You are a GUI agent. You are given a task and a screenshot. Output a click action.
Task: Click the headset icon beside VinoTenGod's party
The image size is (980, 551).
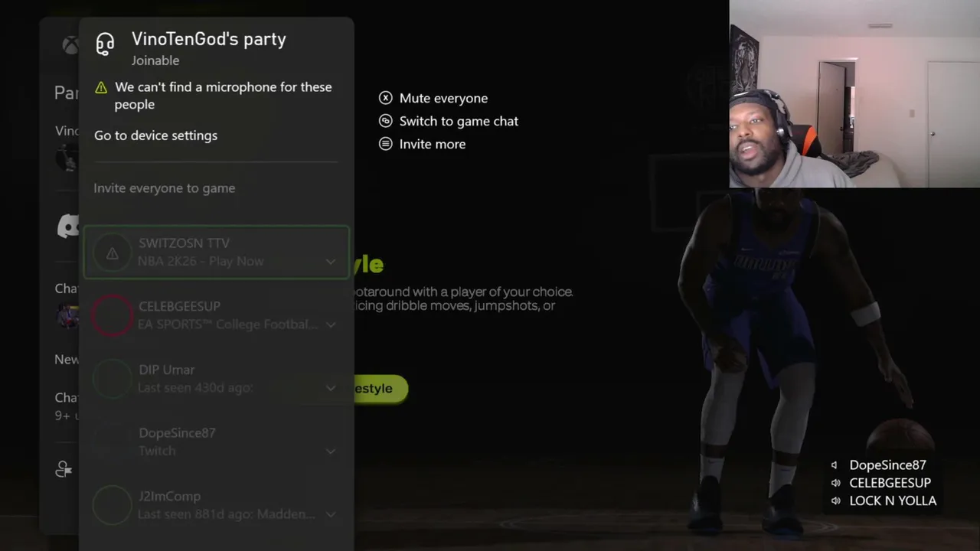click(x=105, y=44)
